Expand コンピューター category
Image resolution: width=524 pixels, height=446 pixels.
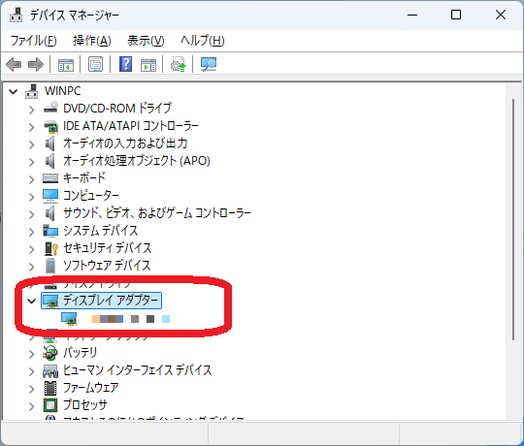(31, 196)
